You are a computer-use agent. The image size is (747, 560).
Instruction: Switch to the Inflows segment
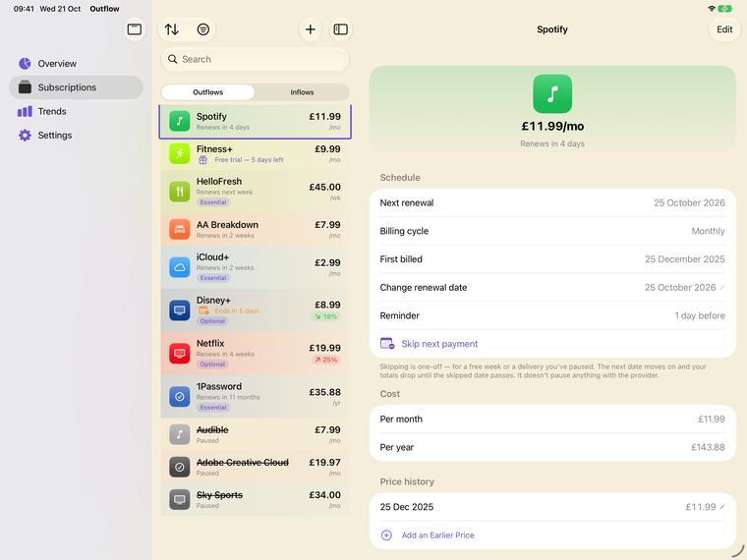point(302,92)
